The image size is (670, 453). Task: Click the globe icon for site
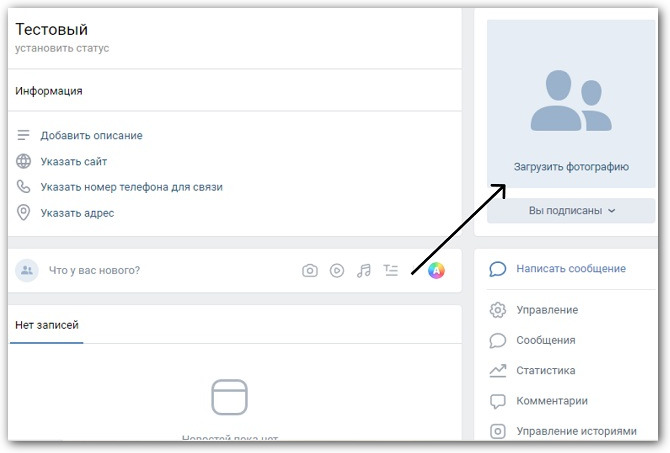[x=23, y=161]
